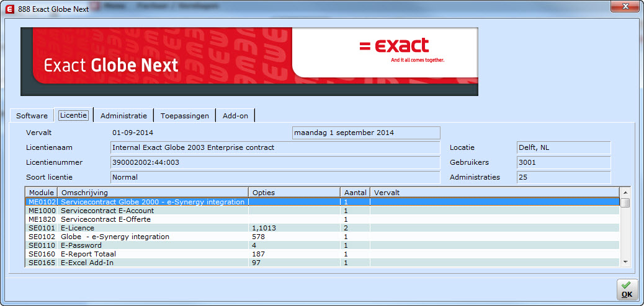Screen dimensions: 644x306
Task: Click the Soort licentie field showing Normal
Action: [x=275, y=177]
